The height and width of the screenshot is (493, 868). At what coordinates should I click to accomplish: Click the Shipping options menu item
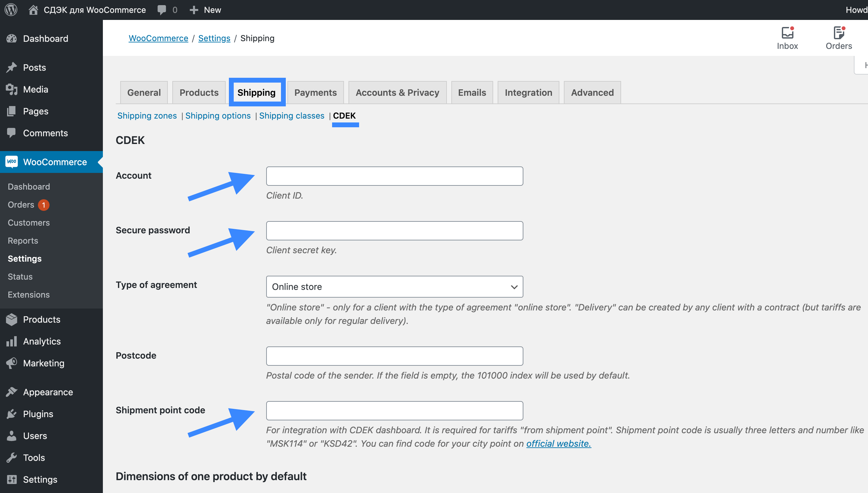tap(218, 115)
